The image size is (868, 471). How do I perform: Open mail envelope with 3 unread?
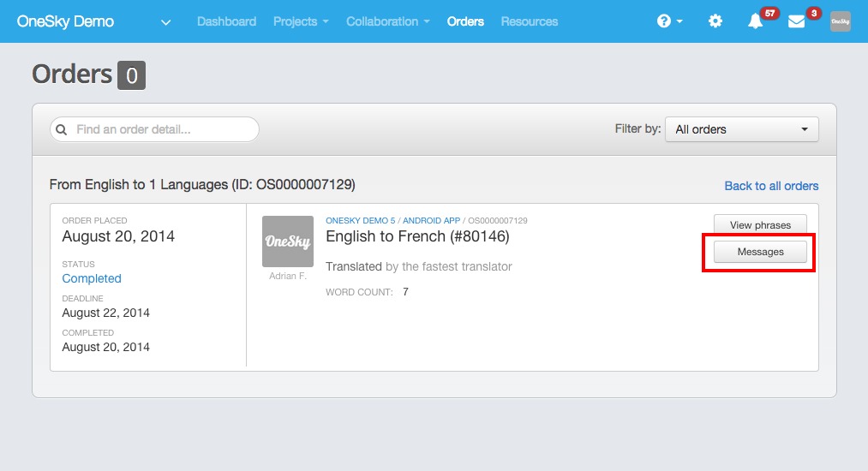pos(796,21)
